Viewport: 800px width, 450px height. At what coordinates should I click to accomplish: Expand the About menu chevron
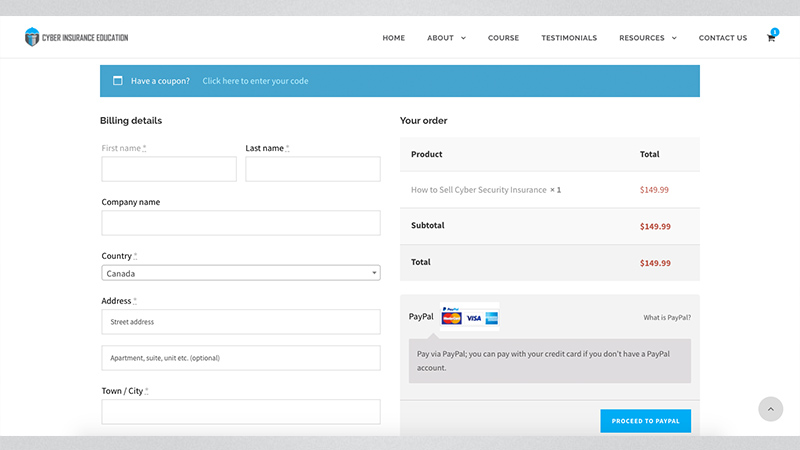click(463, 38)
